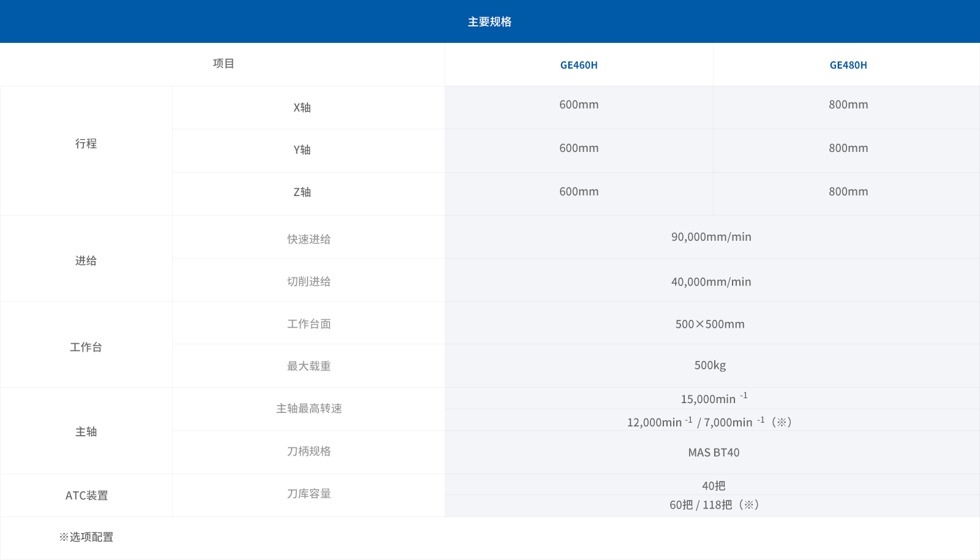Click the Y轴 row label

point(302,149)
